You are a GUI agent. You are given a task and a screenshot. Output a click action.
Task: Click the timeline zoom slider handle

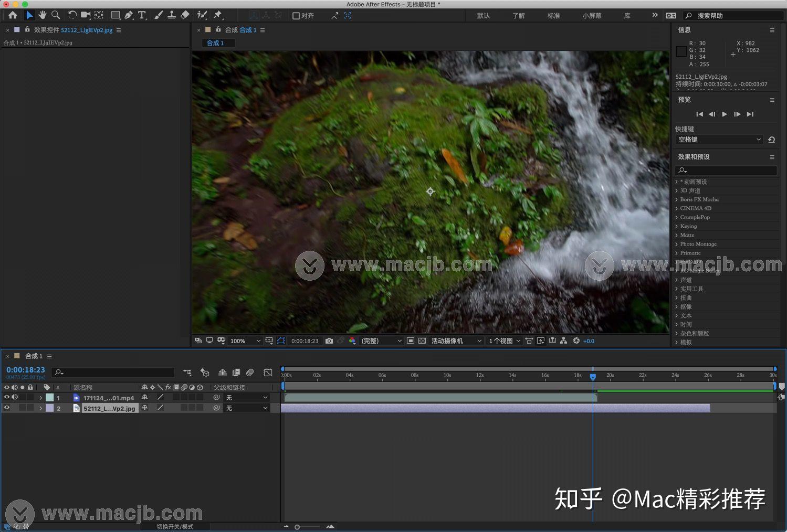[x=297, y=527]
